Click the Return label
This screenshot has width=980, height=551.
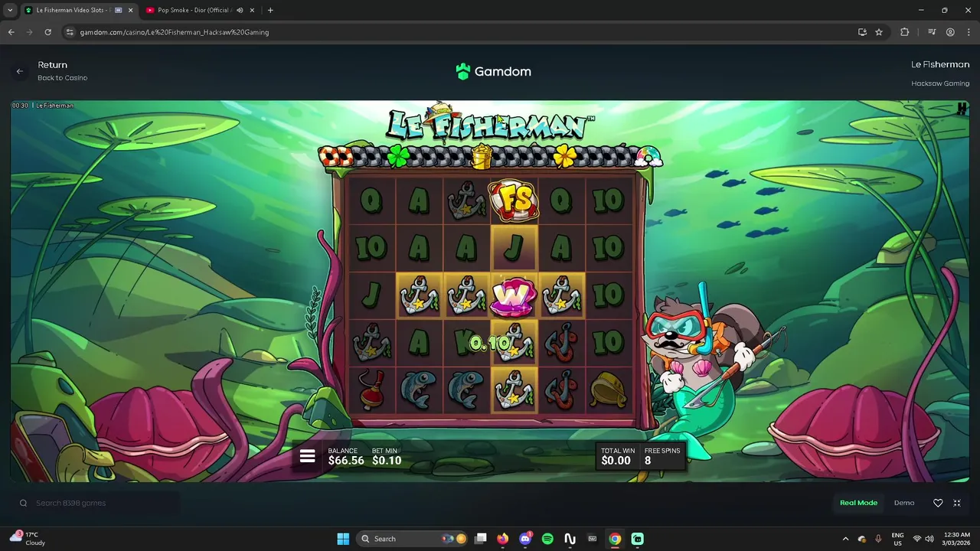(x=53, y=65)
